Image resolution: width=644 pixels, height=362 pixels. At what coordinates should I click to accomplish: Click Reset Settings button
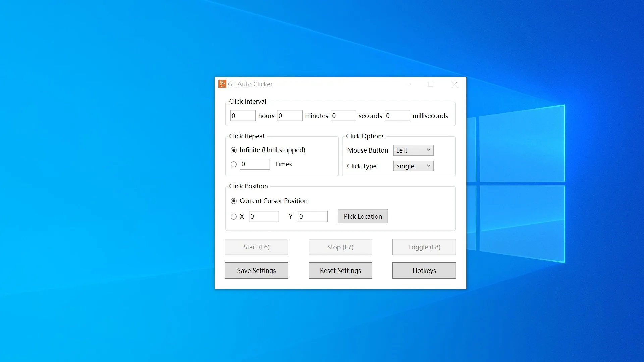coord(340,270)
